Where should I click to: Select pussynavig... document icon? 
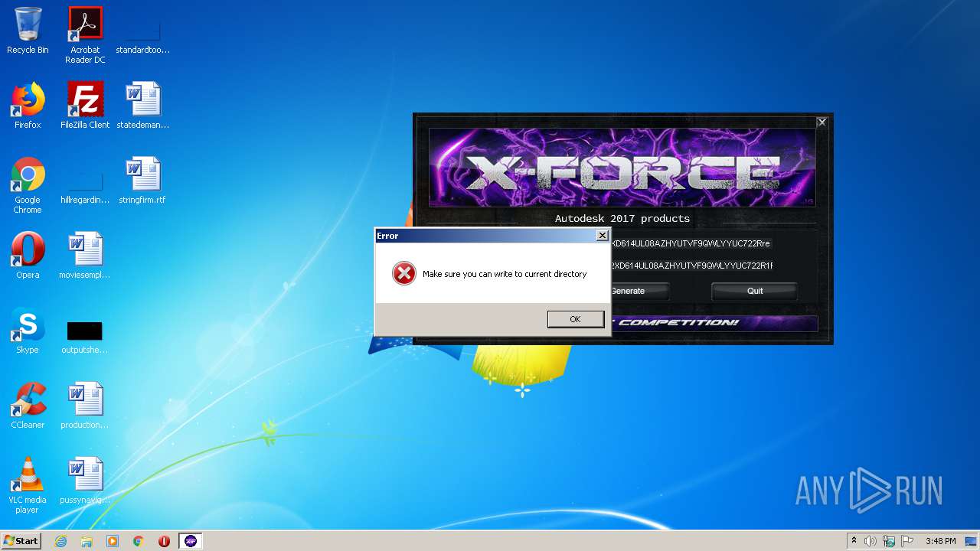click(85, 481)
